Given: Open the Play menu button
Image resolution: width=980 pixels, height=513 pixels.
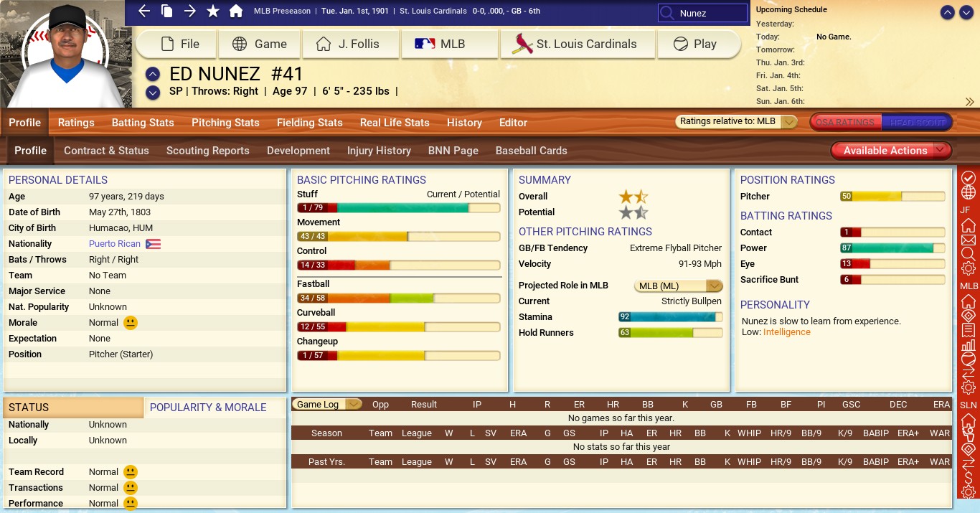Looking at the screenshot, I should click(698, 44).
